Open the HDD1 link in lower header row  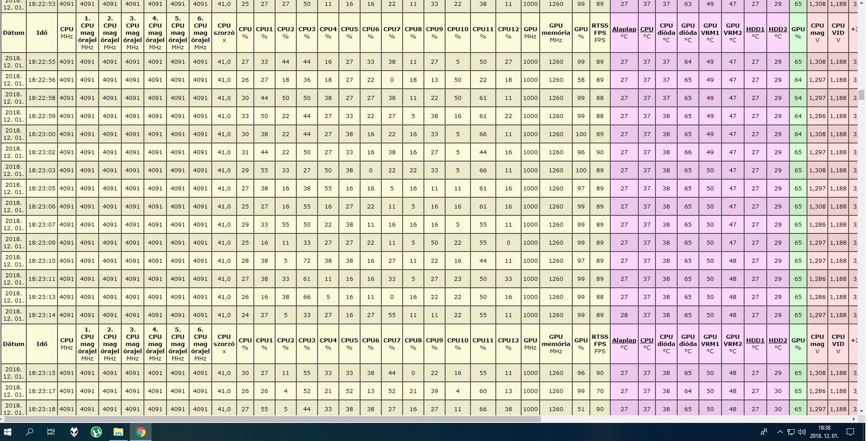point(755,340)
